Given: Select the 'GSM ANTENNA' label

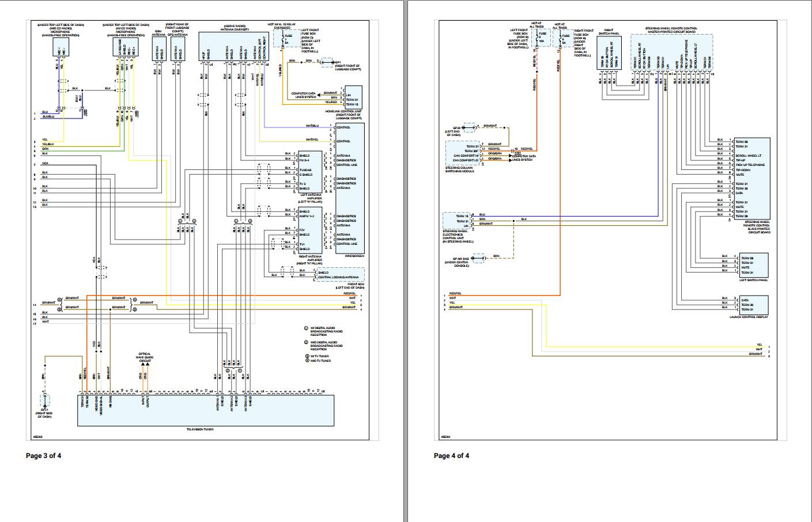Looking at the screenshot, I should tap(158, 33).
